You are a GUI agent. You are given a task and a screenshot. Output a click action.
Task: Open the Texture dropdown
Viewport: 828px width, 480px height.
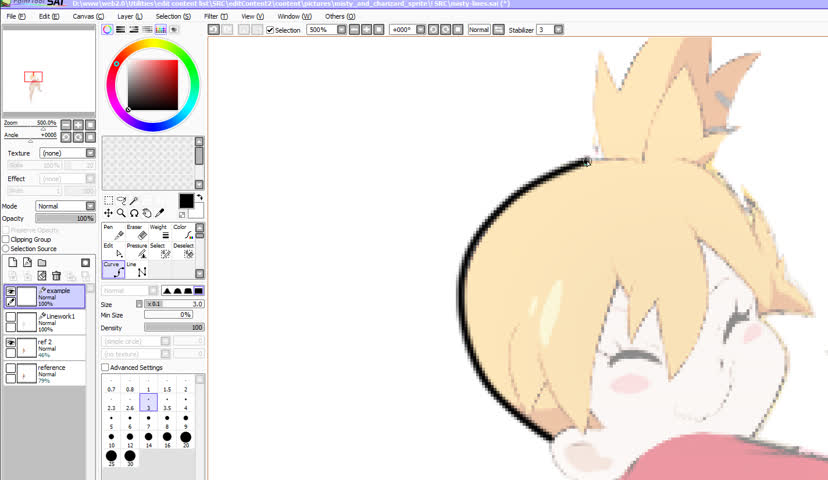pyautogui.click(x=67, y=153)
